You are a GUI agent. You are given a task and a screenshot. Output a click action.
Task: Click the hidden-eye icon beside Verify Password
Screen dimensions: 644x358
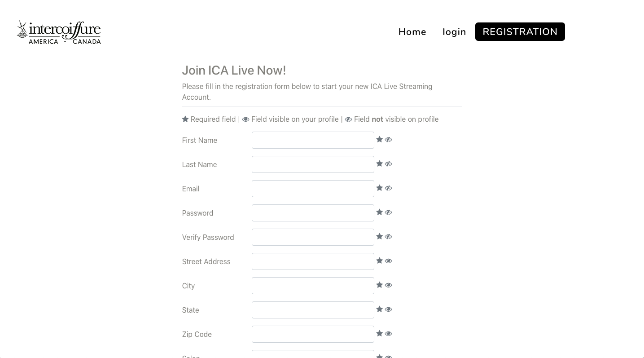389,237
